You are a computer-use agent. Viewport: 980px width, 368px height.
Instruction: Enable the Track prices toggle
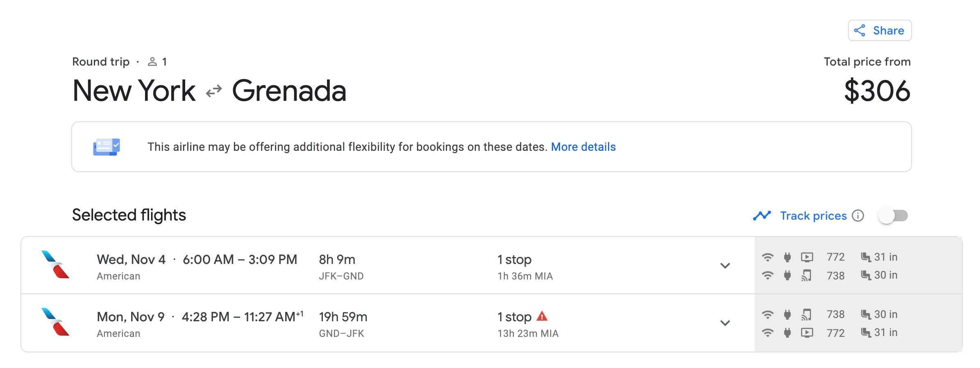pyautogui.click(x=893, y=216)
